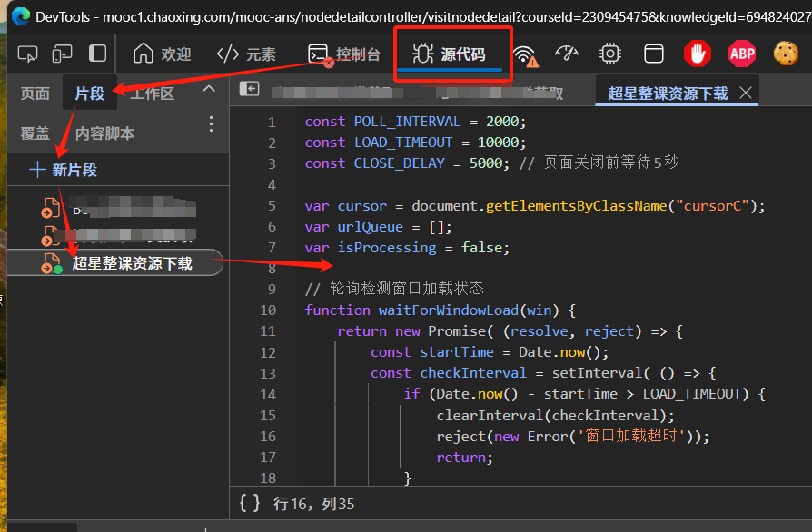Switch to the 工作区 workspace tab

(x=152, y=94)
